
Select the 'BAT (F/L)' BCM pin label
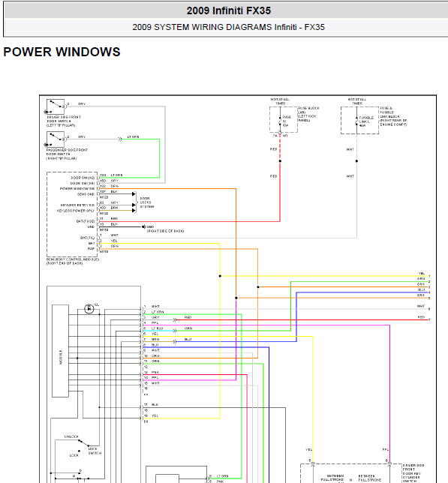pos(87,238)
